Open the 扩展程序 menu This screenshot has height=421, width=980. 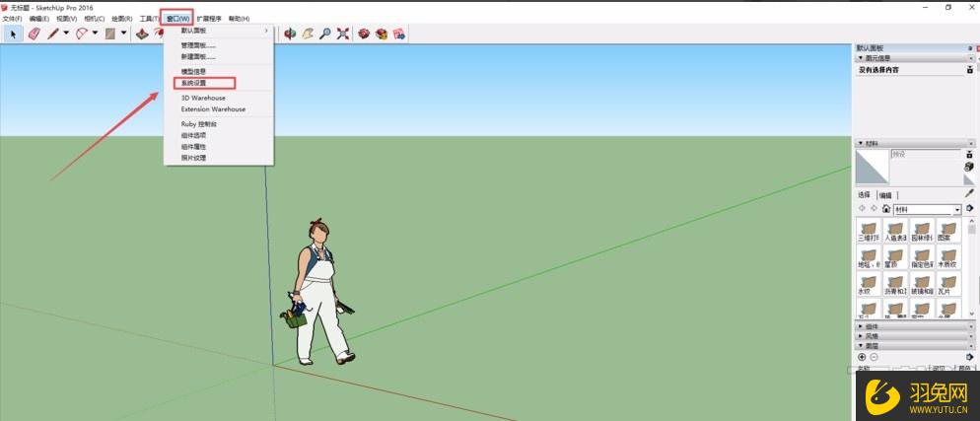pos(209,19)
